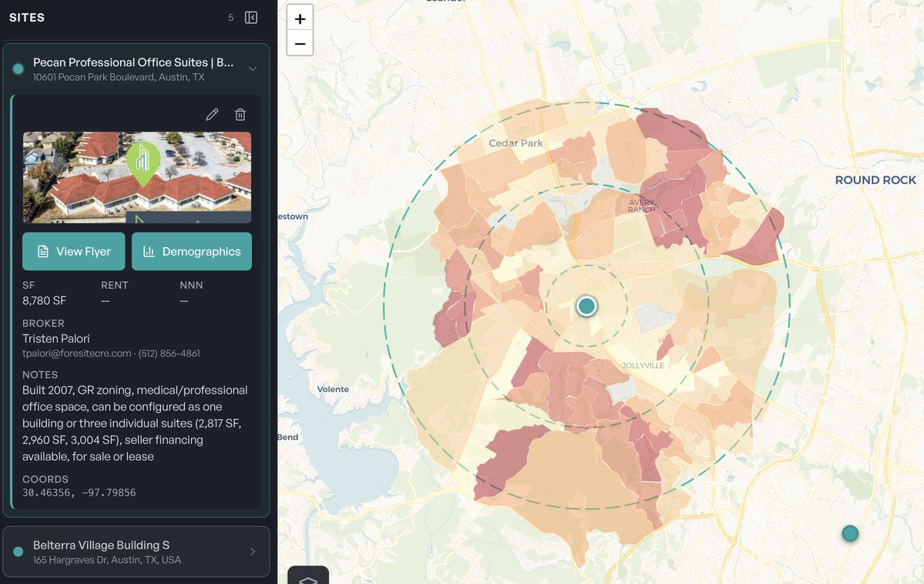Click the broker name Tristen Palori
This screenshot has width=924, height=584.
pyautogui.click(x=56, y=338)
